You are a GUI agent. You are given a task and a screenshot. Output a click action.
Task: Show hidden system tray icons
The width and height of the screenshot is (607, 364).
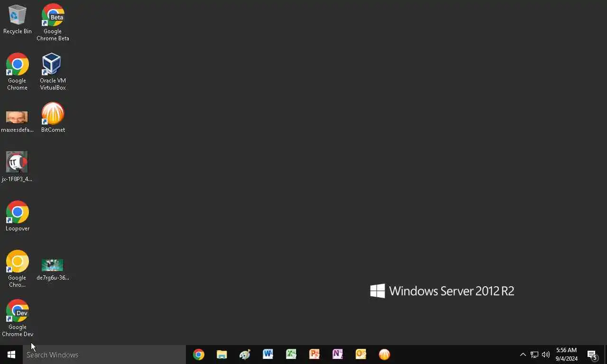[x=523, y=355]
